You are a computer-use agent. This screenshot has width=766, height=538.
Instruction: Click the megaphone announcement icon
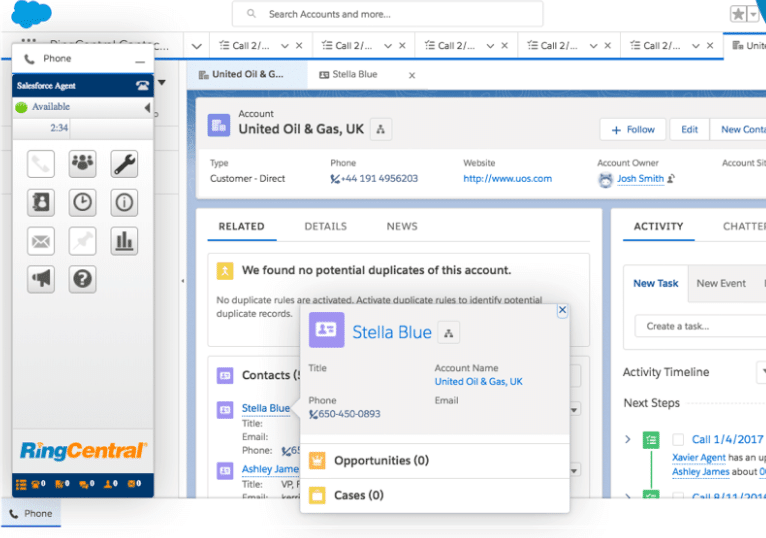pyautogui.click(x=41, y=280)
